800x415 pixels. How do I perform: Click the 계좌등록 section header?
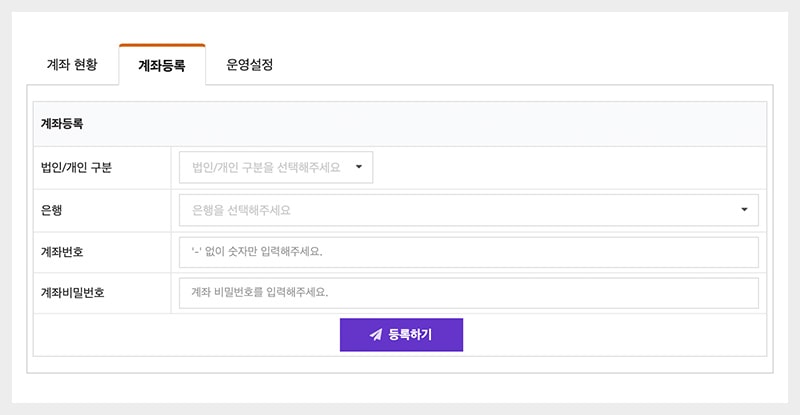[x=62, y=124]
